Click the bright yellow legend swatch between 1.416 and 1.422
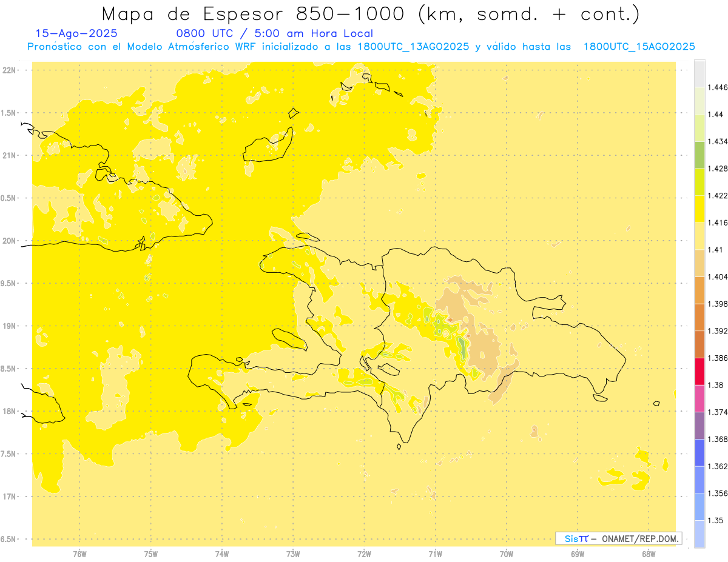Screen dimensions: 728x562 pos(699,209)
